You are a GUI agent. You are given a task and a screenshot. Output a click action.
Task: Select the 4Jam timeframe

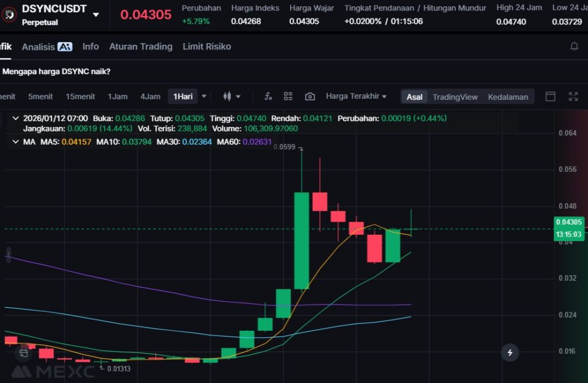click(150, 96)
